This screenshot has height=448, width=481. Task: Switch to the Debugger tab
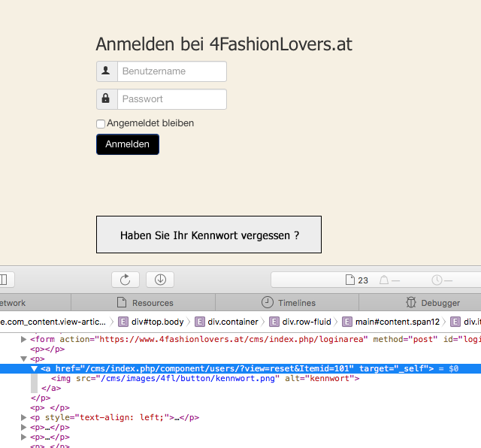pyautogui.click(x=420, y=303)
